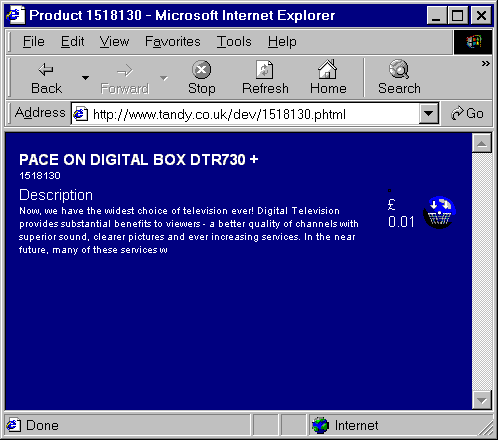The width and height of the screenshot is (498, 440).
Task: Open the File menu
Action: (33, 42)
